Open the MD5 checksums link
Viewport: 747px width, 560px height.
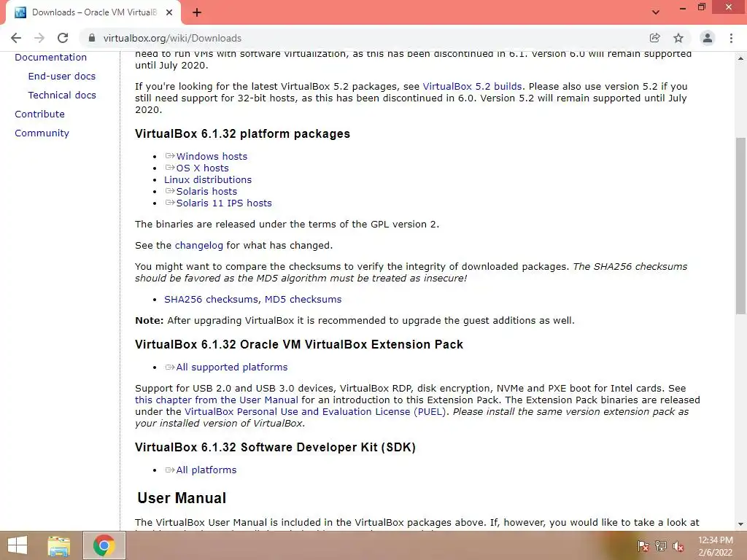click(303, 300)
